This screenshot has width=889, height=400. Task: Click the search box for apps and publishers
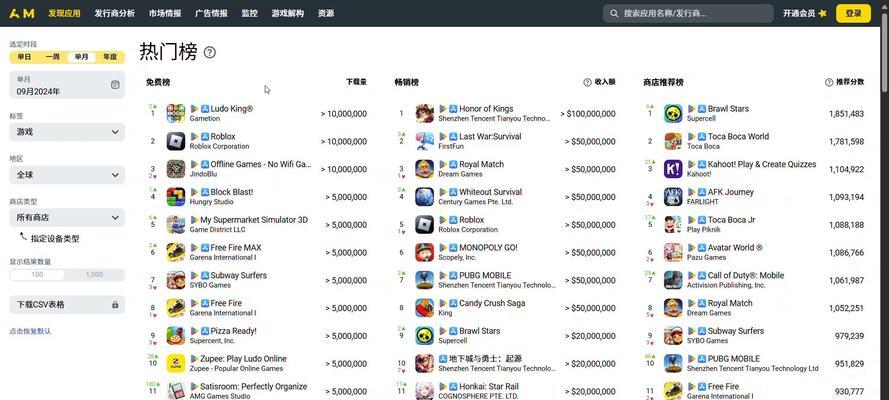click(x=688, y=14)
